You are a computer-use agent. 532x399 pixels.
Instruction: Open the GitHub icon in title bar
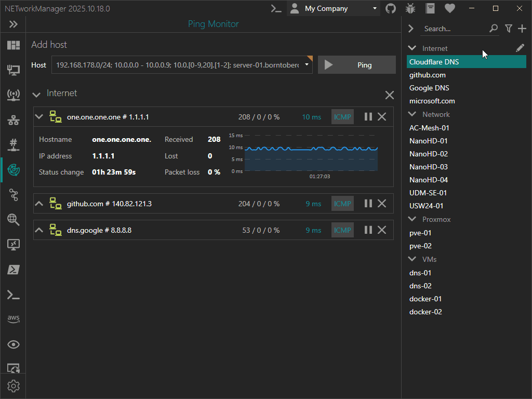(391, 8)
